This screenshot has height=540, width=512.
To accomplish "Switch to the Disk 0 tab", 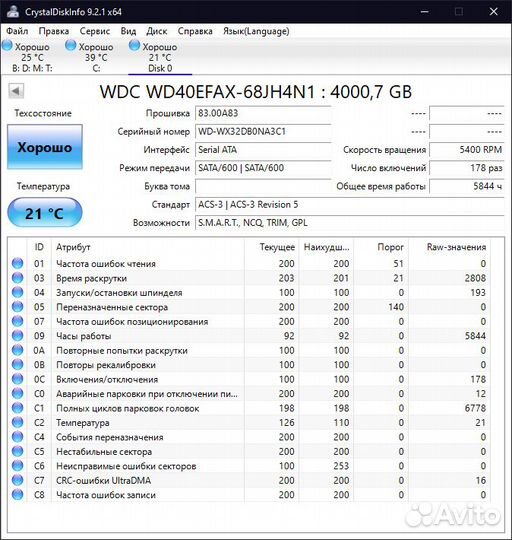I will click(x=160, y=57).
